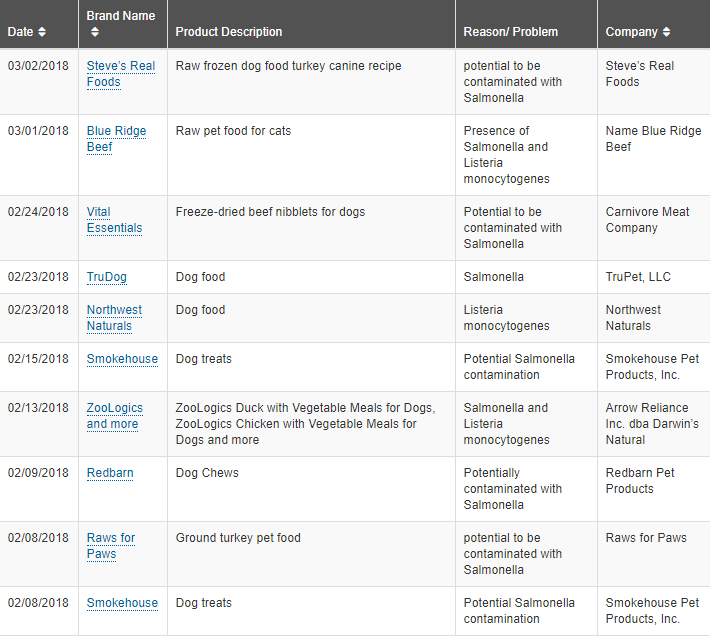Open the Redbarn recall link
Screen dimensions: 710x638
click(110, 473)
